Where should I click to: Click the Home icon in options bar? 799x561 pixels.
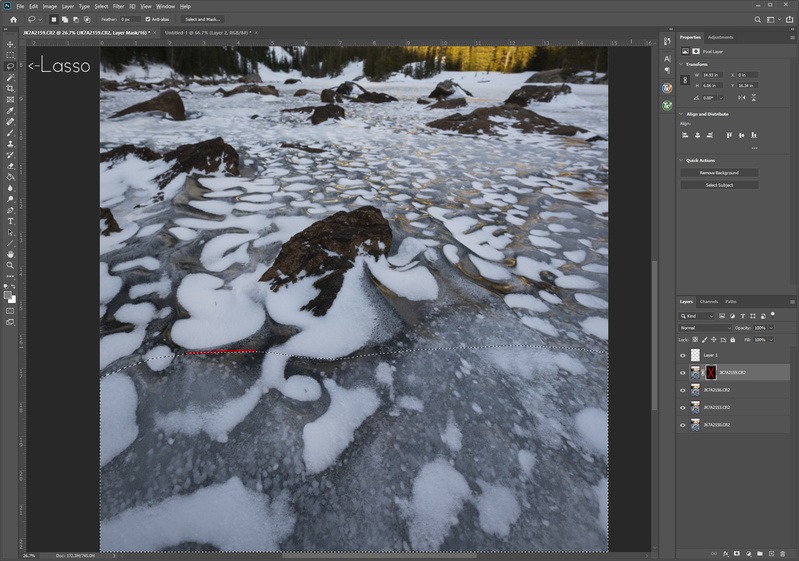coord(11,19)
